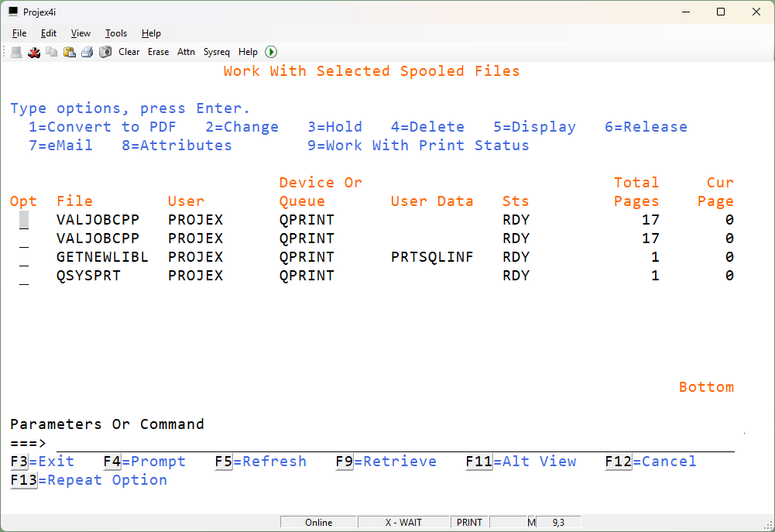775x532 pixels.
Task: Click RDY status in the QSYSPRT row
Action: (516, 276)
